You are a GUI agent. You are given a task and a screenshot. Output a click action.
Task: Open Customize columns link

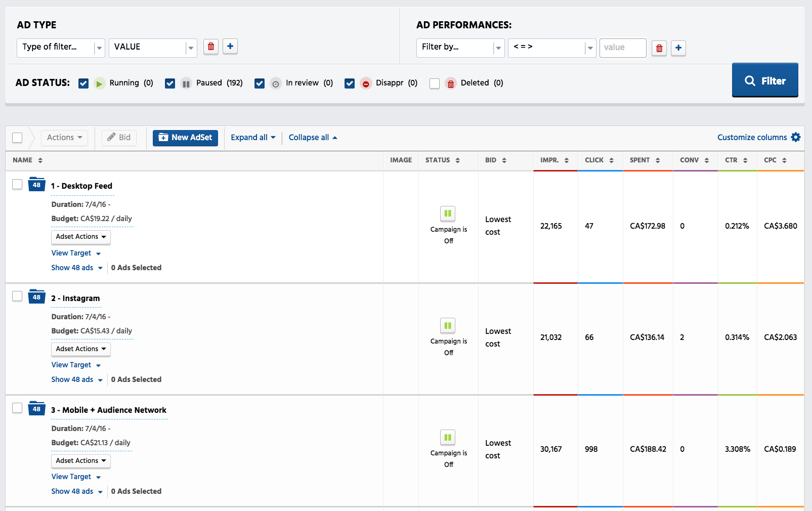point(752,137)
